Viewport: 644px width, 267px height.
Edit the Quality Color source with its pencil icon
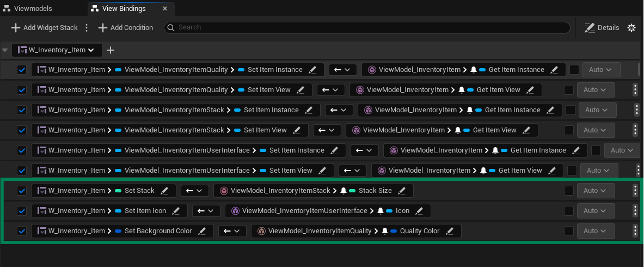tap(450, 231)
